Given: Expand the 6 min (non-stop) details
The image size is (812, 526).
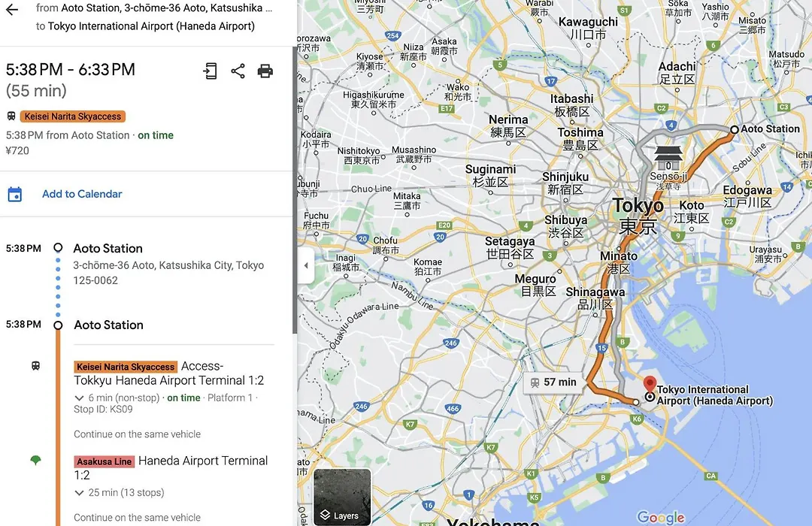Looking at the screenshot, I should pos(79,398).
